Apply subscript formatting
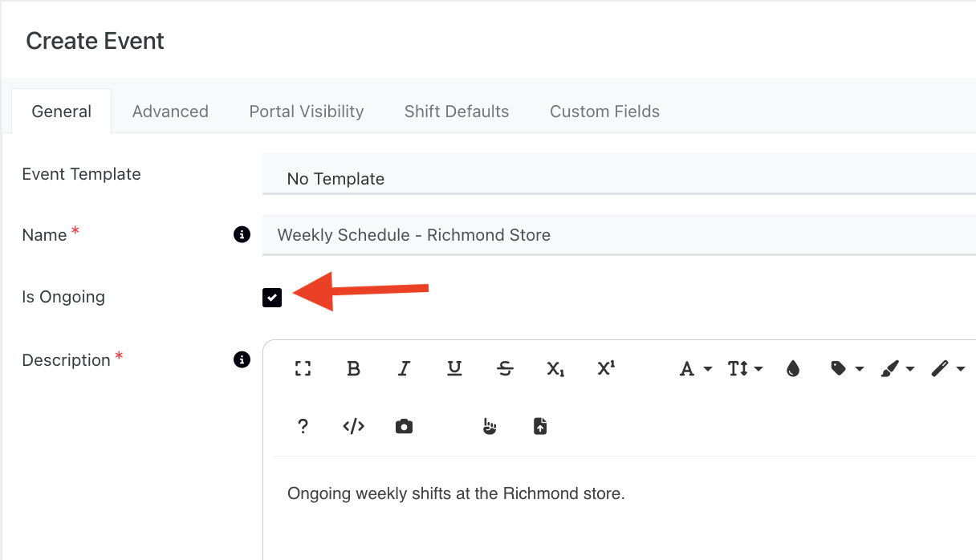The image size is (976, 560). [x=555, y=368]
